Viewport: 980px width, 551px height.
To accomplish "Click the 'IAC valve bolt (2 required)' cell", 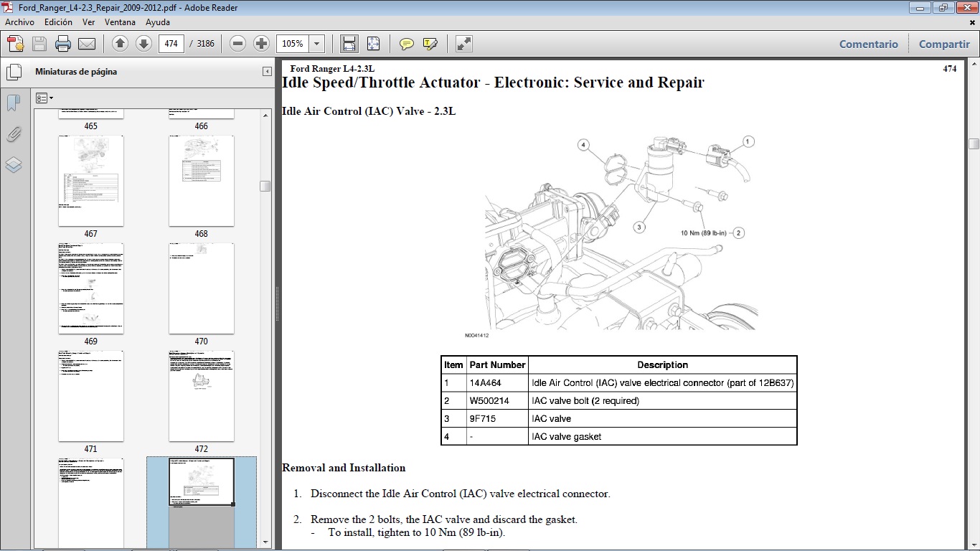I will pos(662,401).
